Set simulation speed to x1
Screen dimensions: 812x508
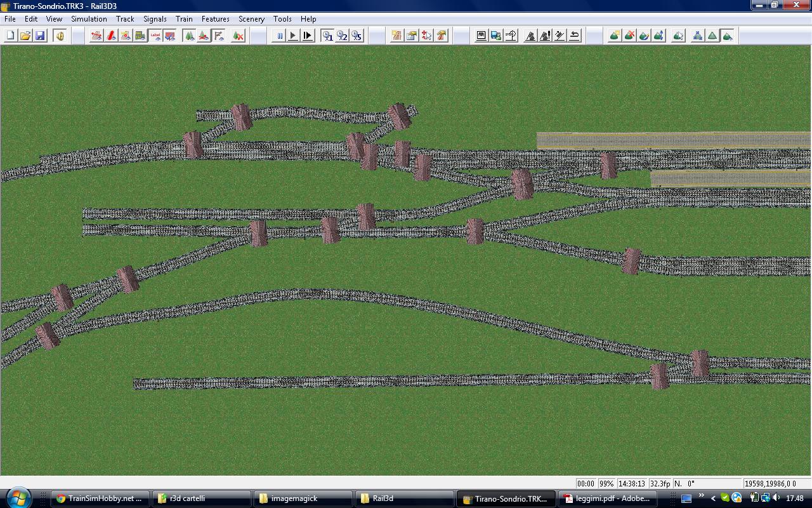coord(327,36)
